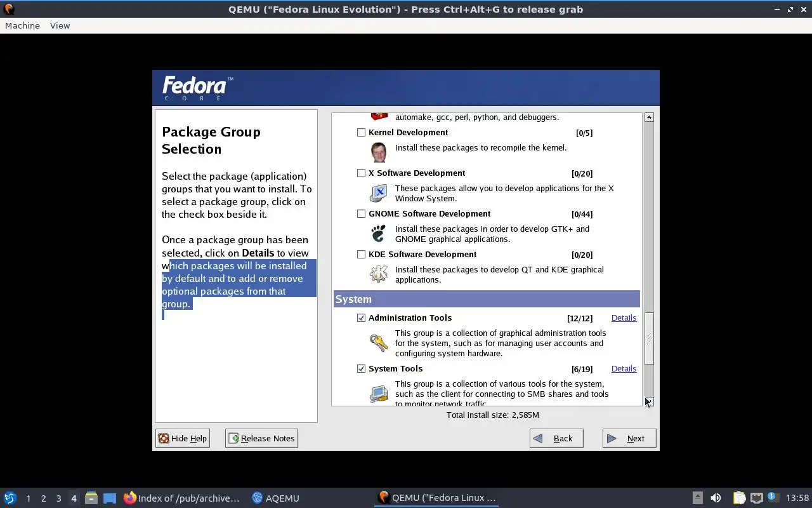The width and height of the screenshot is (812, 508).
Task: Click the Kernel Development [0/5] count
Action: [584, 133]
